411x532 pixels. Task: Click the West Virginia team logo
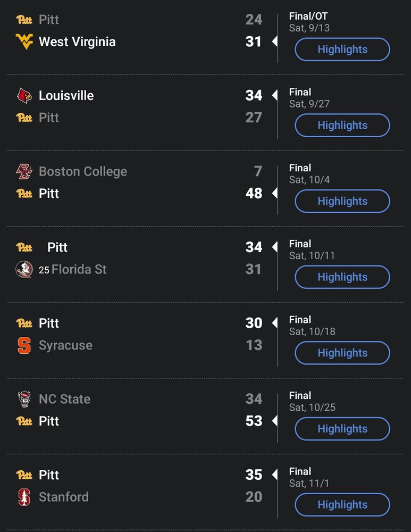pos(24,42)
